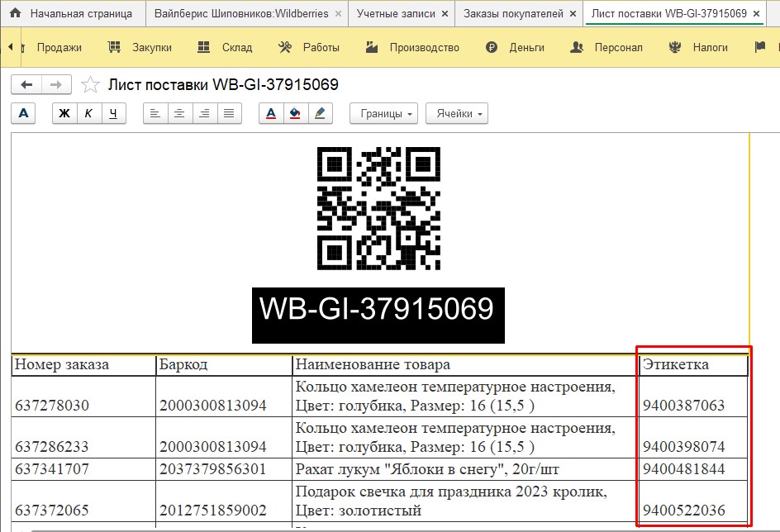Align text to the right

click(x=204, y=113)
